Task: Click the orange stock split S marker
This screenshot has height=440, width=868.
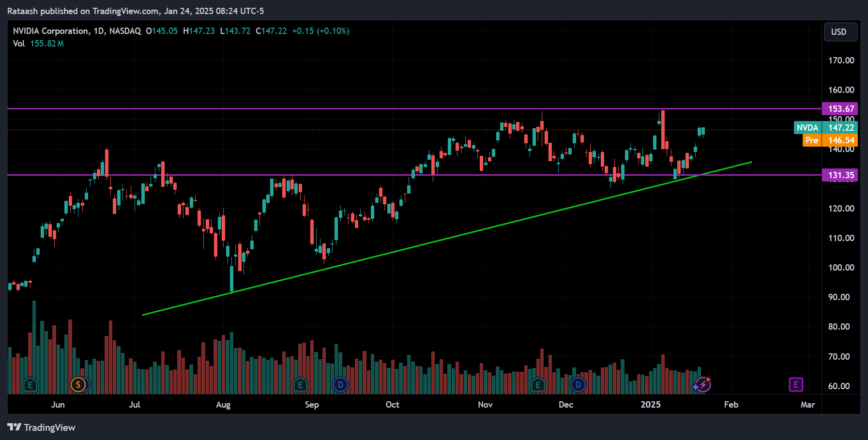Action: point(78,385)
